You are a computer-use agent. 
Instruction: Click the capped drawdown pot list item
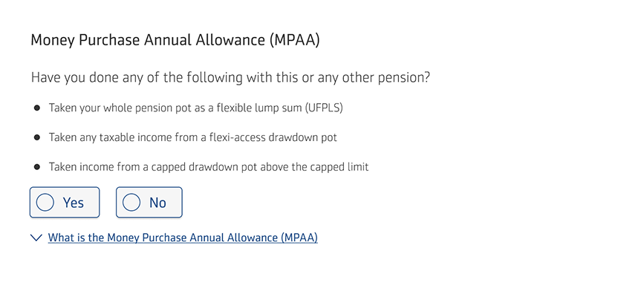pyautogui.click(x=208, y=167)
